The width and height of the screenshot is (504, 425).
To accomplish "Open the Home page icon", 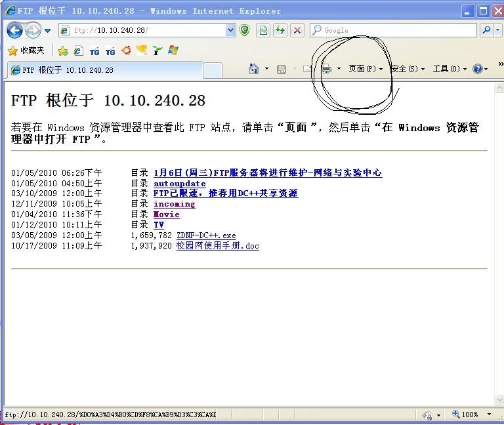I will 253,69.
